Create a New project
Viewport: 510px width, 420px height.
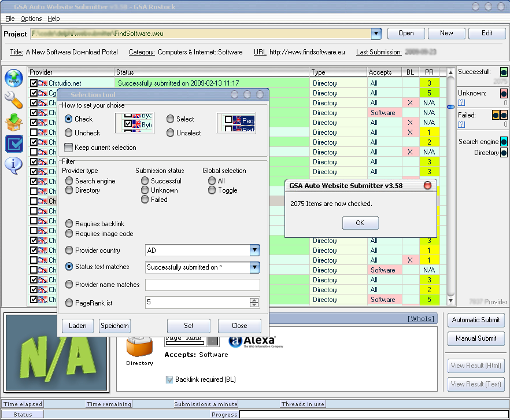click(446, 33)
